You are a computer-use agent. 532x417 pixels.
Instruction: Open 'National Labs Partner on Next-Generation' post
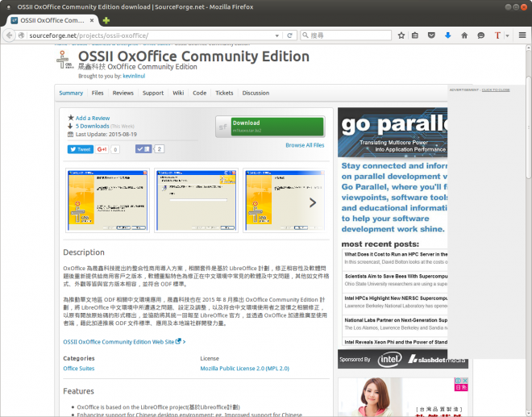(396, 320)
